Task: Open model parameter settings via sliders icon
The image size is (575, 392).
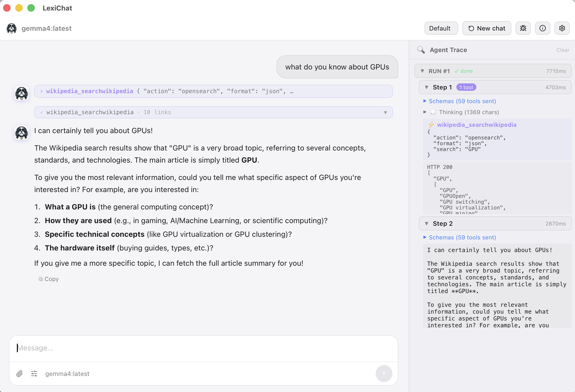Action: (34, 374)
